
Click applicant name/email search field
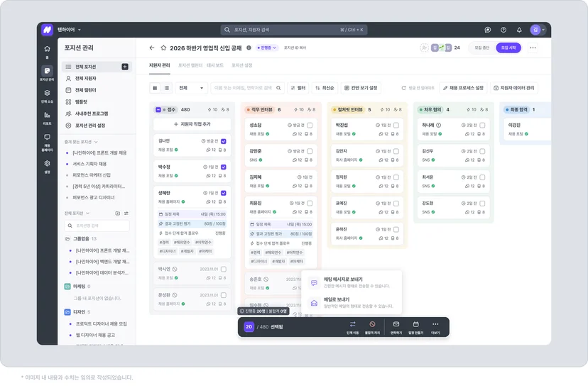248,88
